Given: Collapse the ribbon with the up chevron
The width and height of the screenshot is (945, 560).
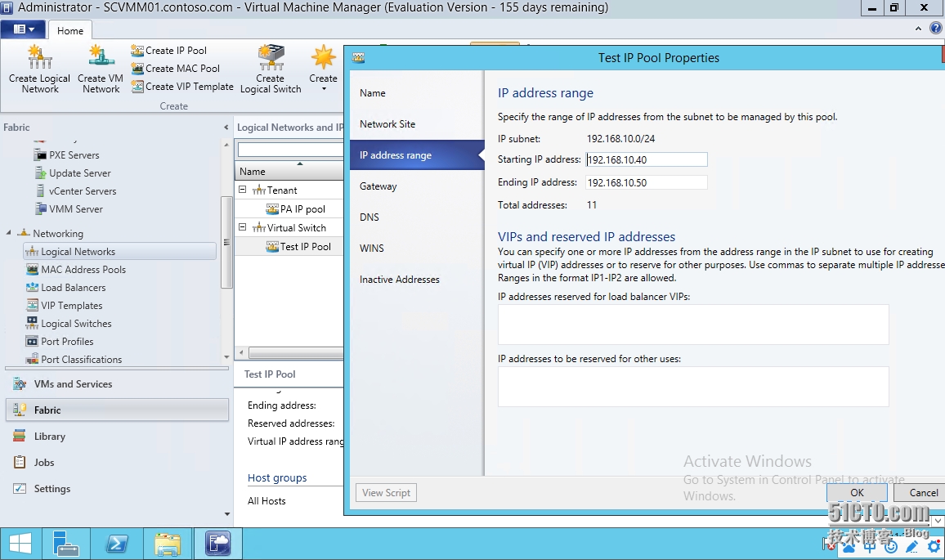Looking at the screenshot, I should point(918,29).
